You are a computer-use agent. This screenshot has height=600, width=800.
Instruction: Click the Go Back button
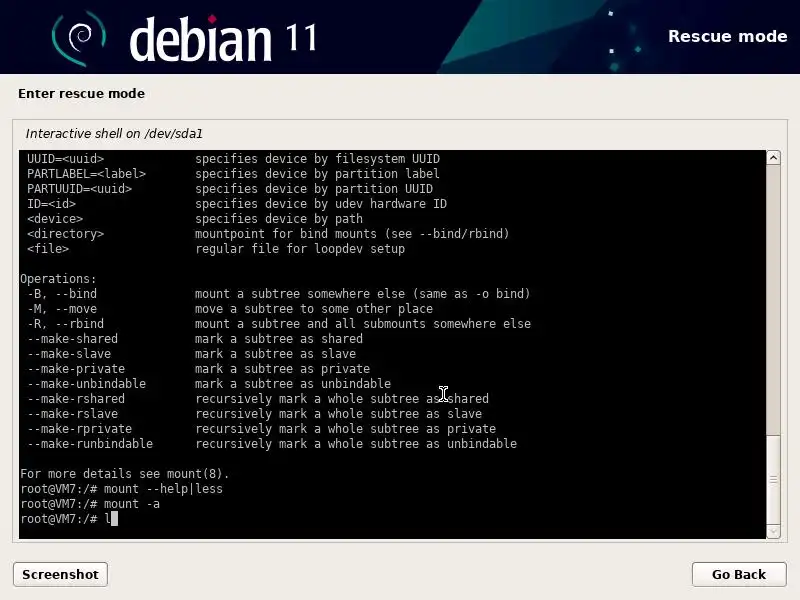[x=739, y=574]
